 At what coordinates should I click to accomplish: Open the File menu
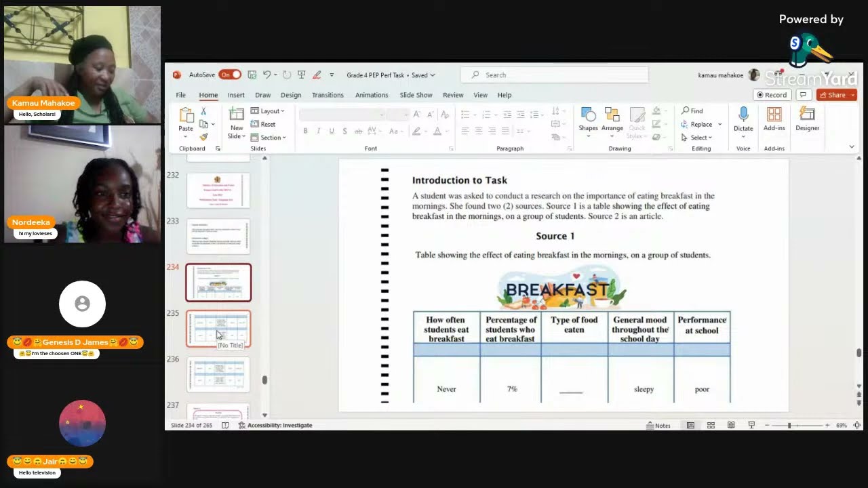tap(181, 95)
